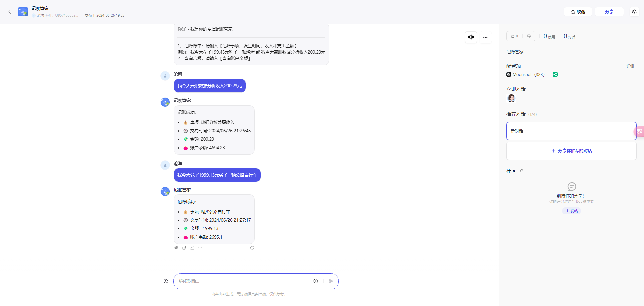
Task: Open 详细 configuration details link
Action: [630, 66]
